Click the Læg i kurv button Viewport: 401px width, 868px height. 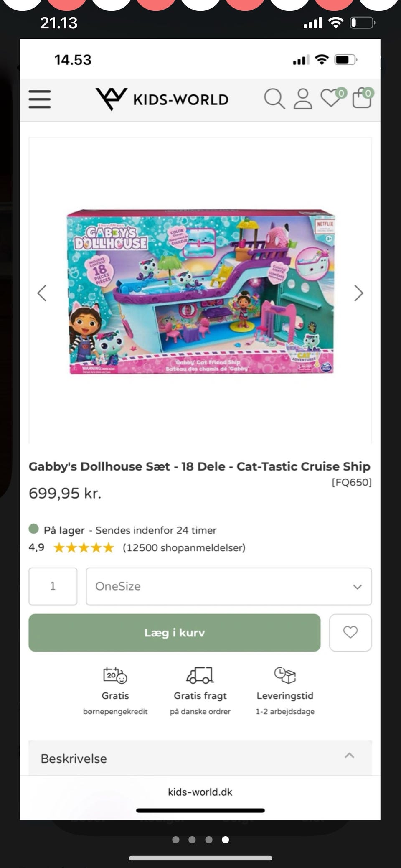pos(175,632)
